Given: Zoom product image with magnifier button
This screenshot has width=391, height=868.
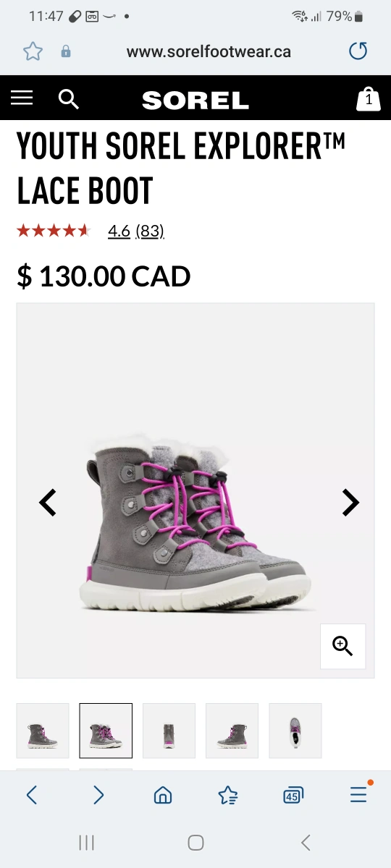Looking at the screenshot, I should (342, 646).
